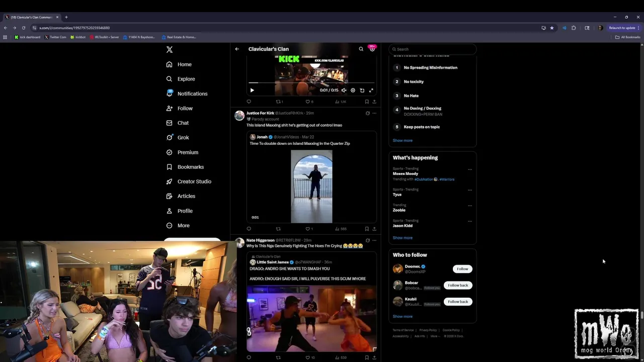Play the Kick video at top

[252, 90]
